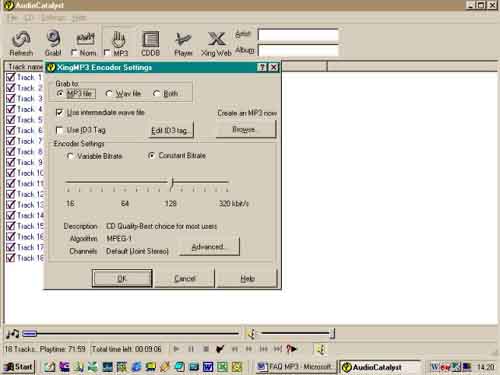Click the playback position slider handle
Viewport: 500px width, 375px height.
pyautogui.click(x=29, y=333)
